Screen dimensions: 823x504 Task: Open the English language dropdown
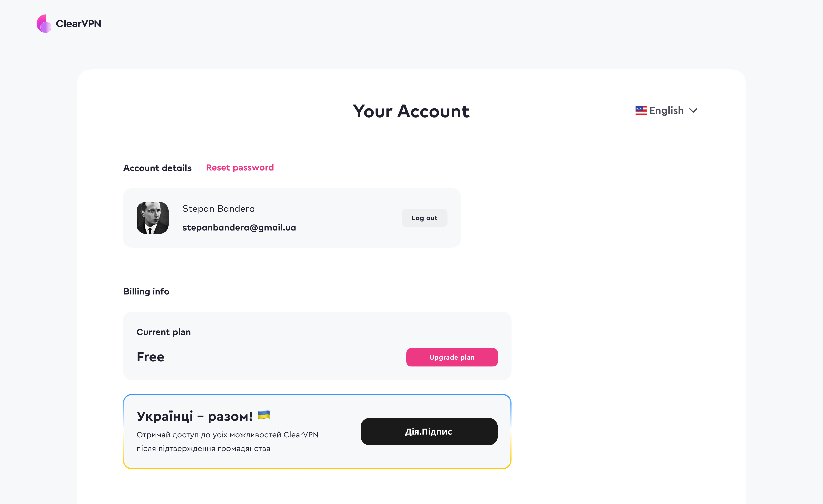pyautogui.click(x=666, y=110)
